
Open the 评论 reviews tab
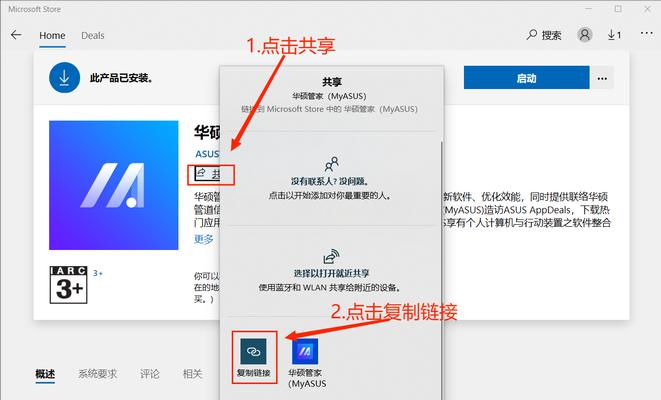(x=150, y=374)
